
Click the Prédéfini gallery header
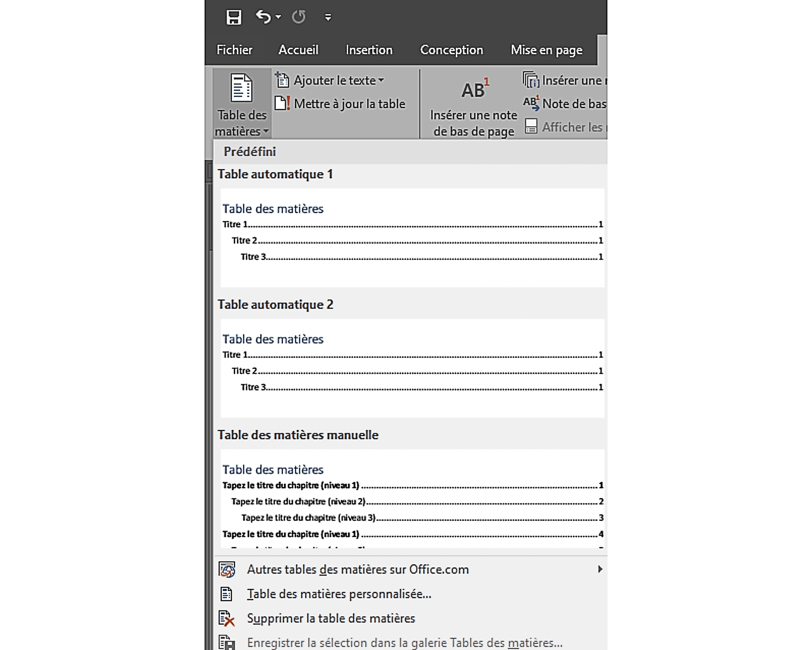pos(410,152)
